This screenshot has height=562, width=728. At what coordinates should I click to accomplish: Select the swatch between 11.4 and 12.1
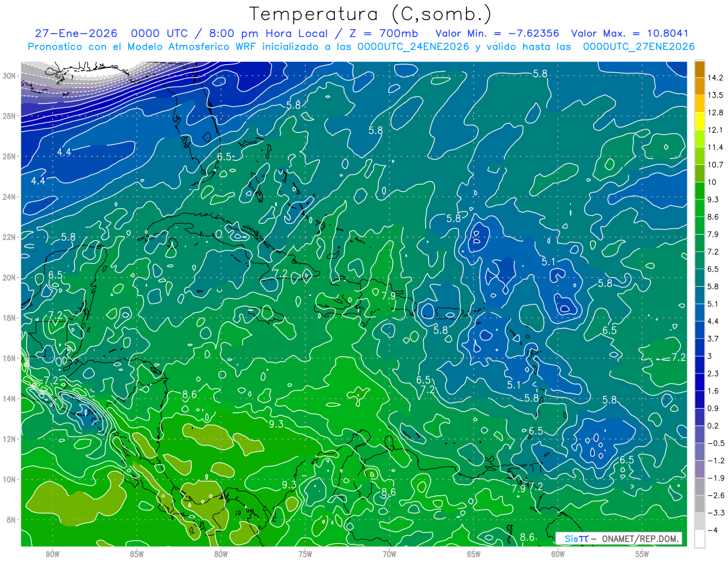(x=699, y=138)
